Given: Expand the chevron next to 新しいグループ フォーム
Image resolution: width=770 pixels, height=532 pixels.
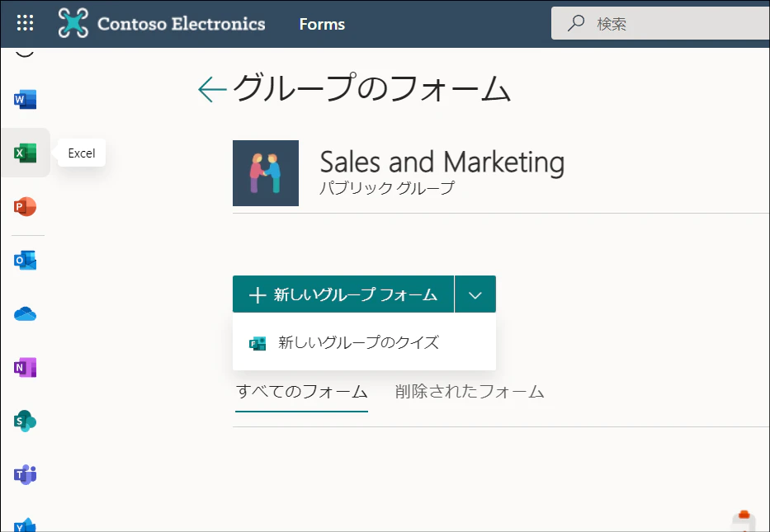Looking at the screenshot, I should point(475,294).
